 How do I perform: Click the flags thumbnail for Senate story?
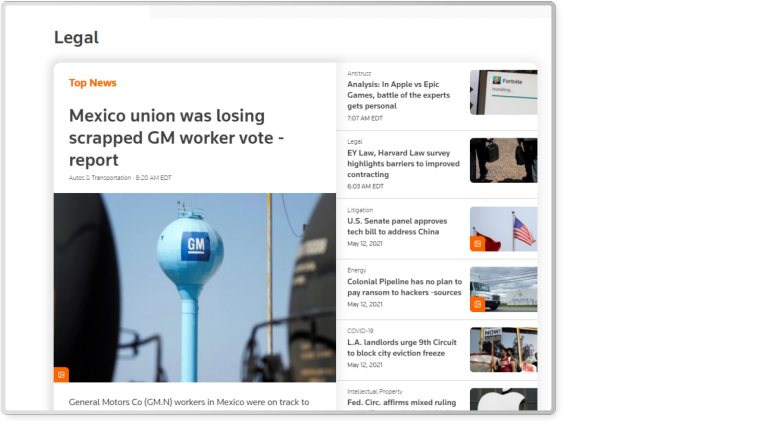point(508,226)
